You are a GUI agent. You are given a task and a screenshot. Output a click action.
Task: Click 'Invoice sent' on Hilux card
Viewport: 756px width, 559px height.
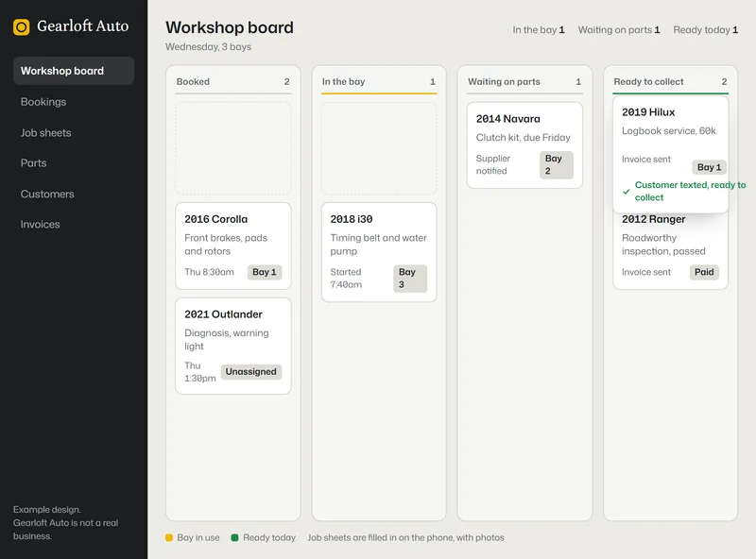pos(646,159)
